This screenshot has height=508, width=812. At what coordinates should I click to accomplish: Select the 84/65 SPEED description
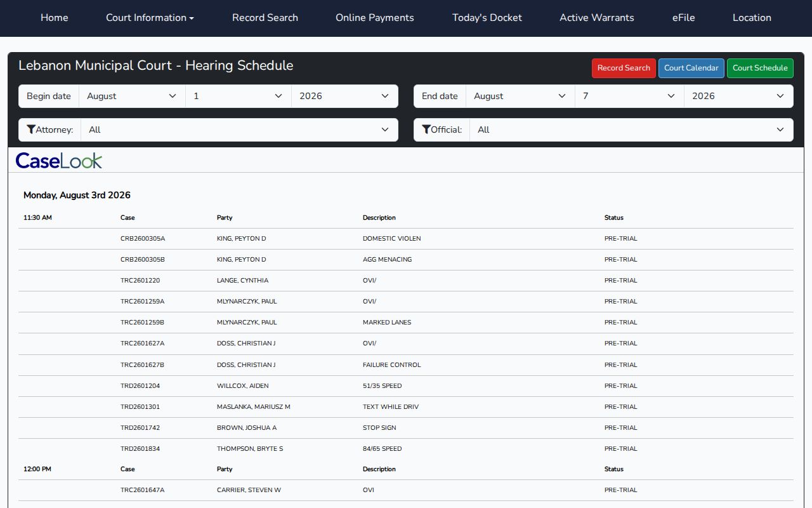tap(382, 449)
